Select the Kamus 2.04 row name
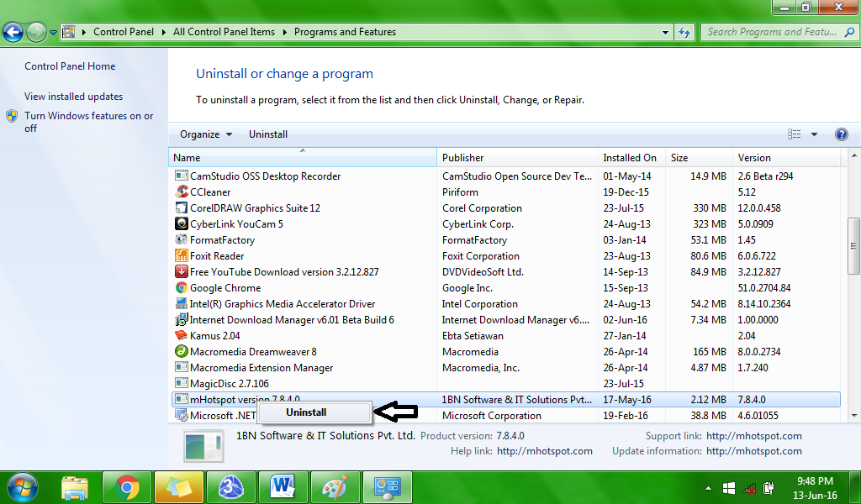 click(214, 336)
